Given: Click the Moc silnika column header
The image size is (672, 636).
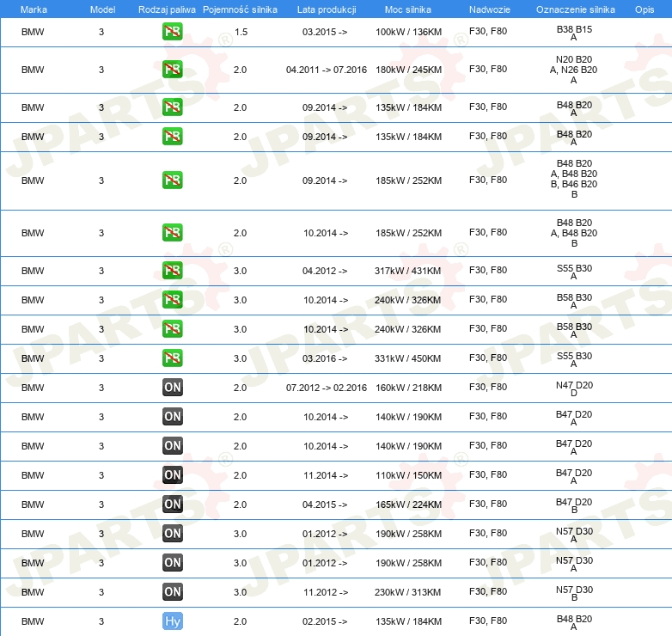Looking at the screenshot, I should [408, 9].
